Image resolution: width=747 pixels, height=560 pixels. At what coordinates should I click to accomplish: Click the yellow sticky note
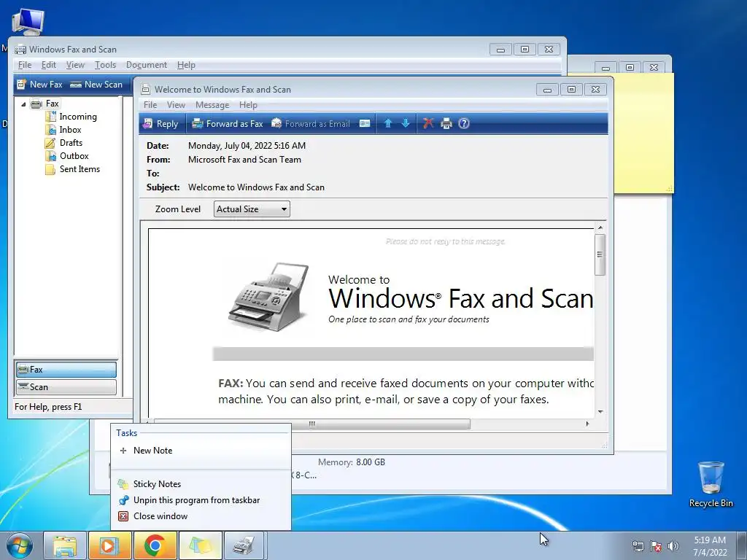[x=643, y=133]
